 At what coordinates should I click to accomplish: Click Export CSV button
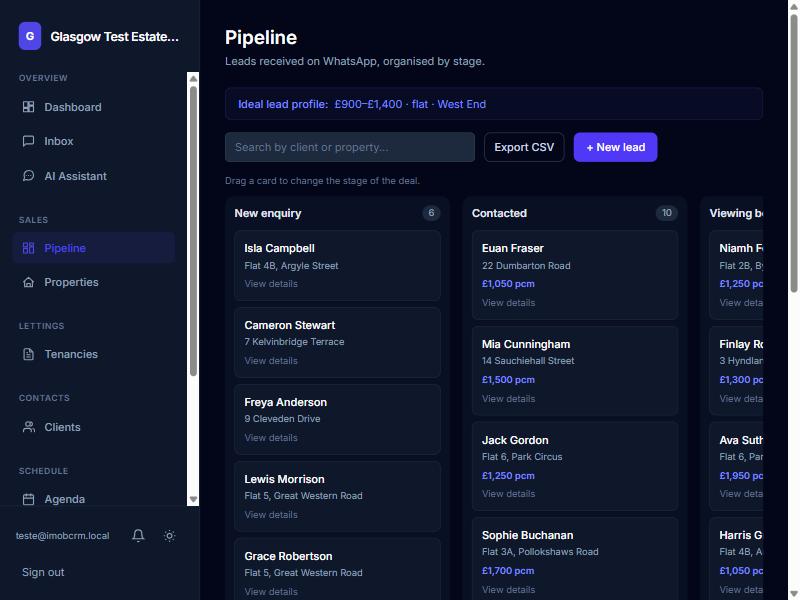[x=524, y=147]
